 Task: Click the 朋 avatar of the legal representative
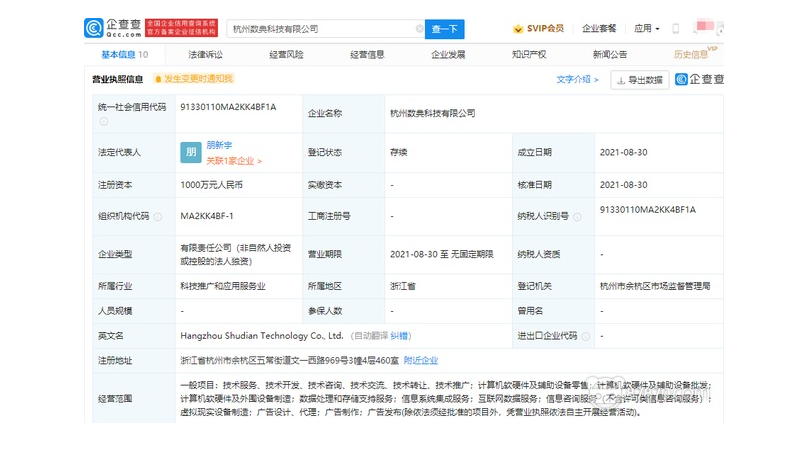click(191, 152)
